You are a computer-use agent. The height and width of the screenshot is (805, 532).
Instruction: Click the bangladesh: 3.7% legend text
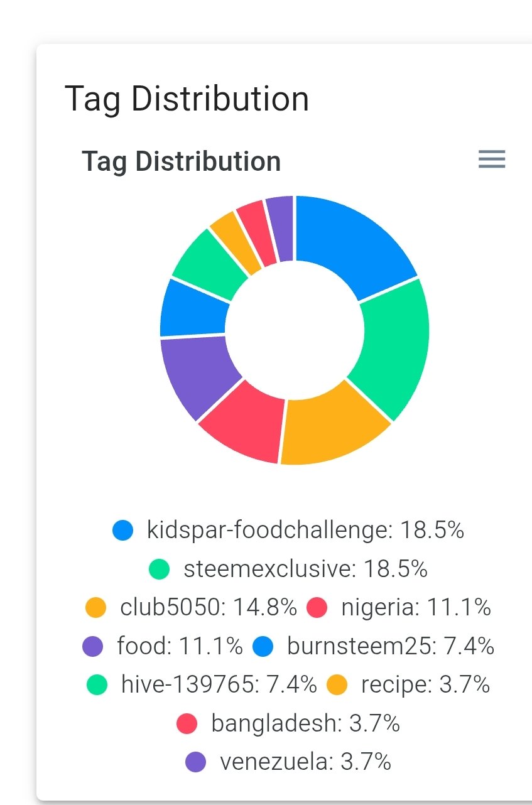305,723
